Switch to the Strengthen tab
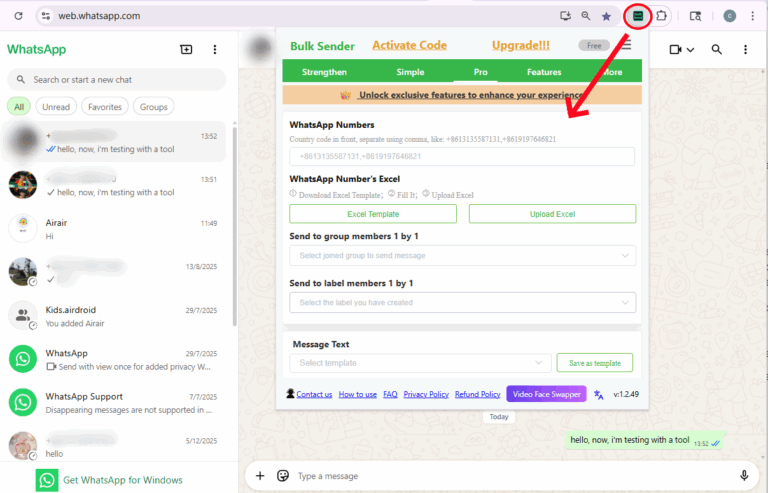This screenshot has height=493, width=768. (x=324, y=72)
